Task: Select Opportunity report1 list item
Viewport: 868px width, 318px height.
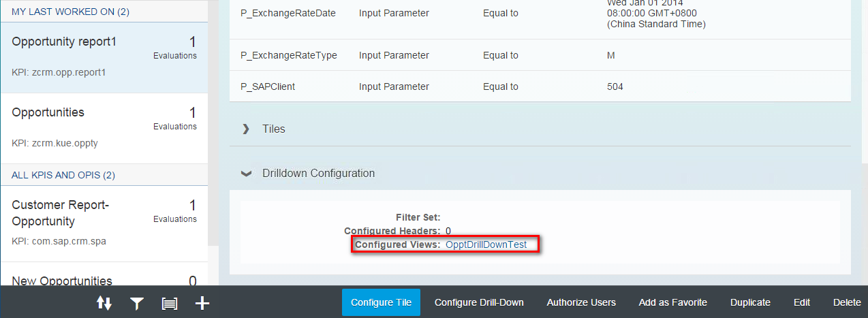Action: (104, 57)
